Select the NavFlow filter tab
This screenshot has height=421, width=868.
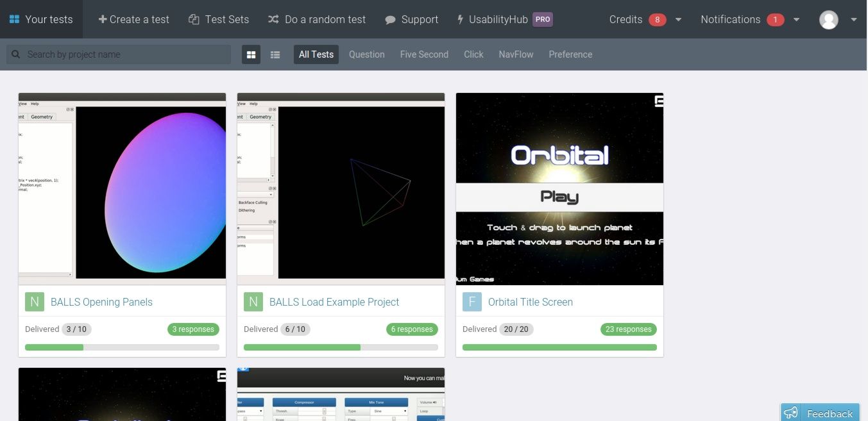pyautogui.click(x=516, y=54)
